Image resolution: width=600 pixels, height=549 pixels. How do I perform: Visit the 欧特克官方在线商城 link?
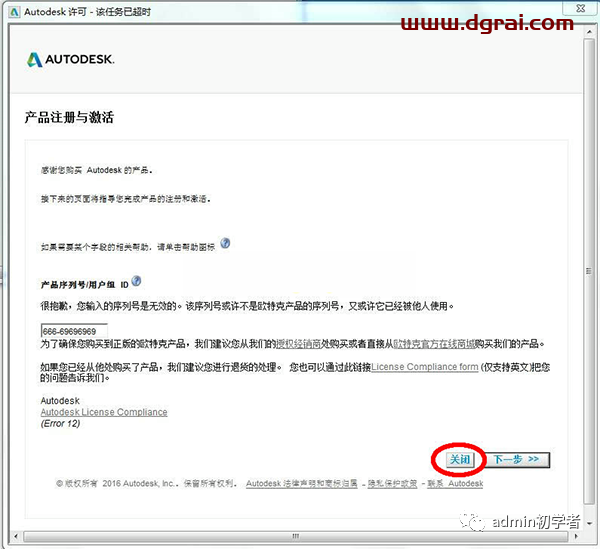click(434, 344)
